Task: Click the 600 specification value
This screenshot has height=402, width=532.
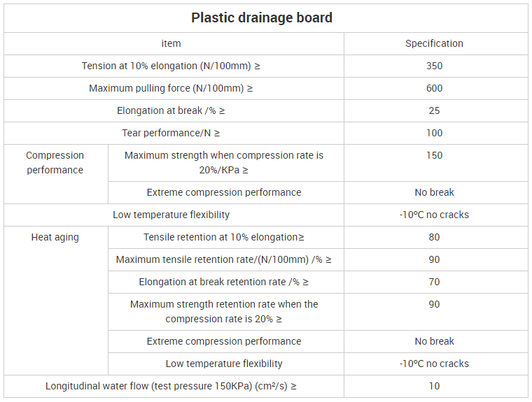Action: point(434,88)
